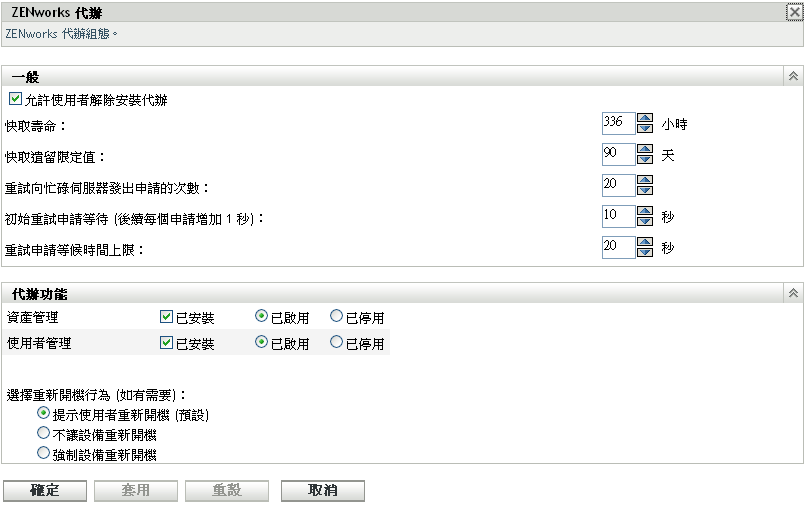Decrease 快取遺留限定值 days with down arrow

pos(645,159)
